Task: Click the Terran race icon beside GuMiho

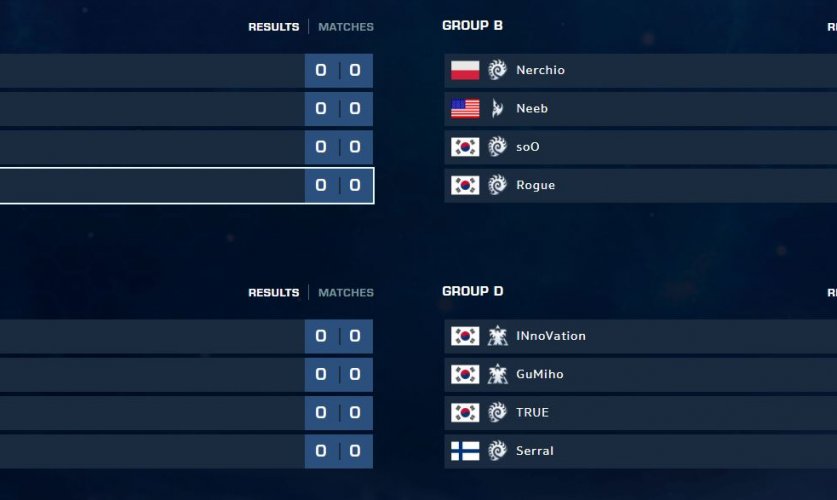Action: point(497,374)
